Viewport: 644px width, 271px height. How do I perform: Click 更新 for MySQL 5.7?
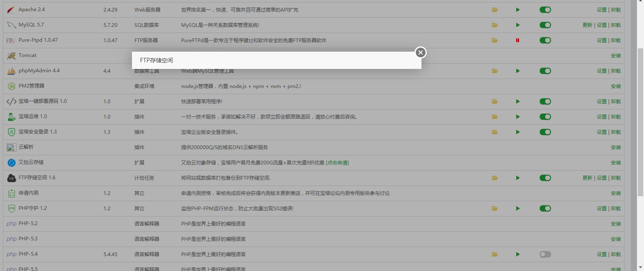tap(587, 25)
